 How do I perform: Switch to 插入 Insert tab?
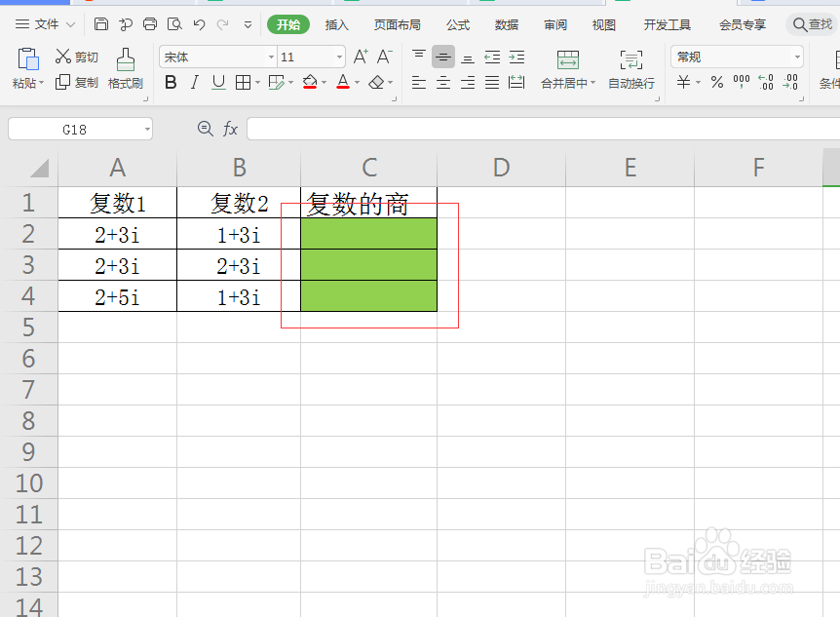[336, 24]
